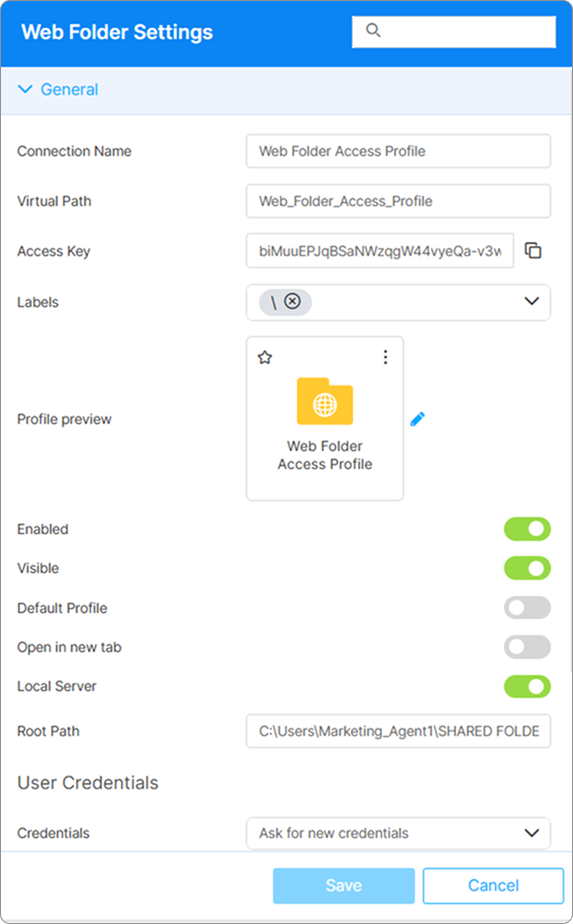Click the Profile preview label
The width and height of the screenshot is (573, 924).
tap(64, 419)
